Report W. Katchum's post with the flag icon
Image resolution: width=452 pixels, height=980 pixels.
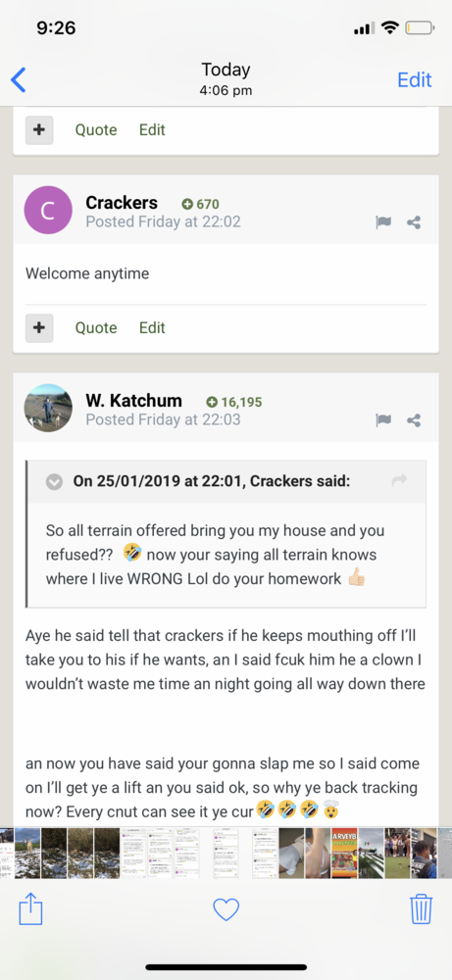click(x=383, y=420)
